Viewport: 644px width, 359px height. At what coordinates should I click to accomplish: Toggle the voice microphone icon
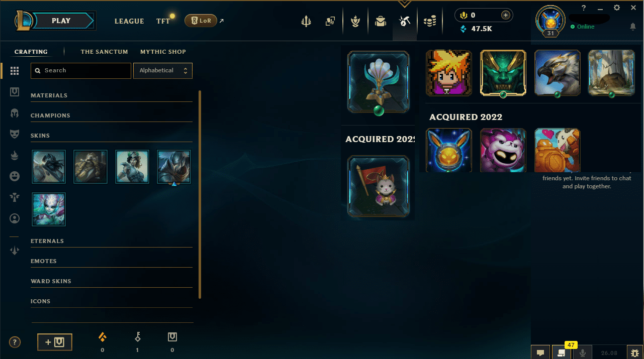coord(583,352)
